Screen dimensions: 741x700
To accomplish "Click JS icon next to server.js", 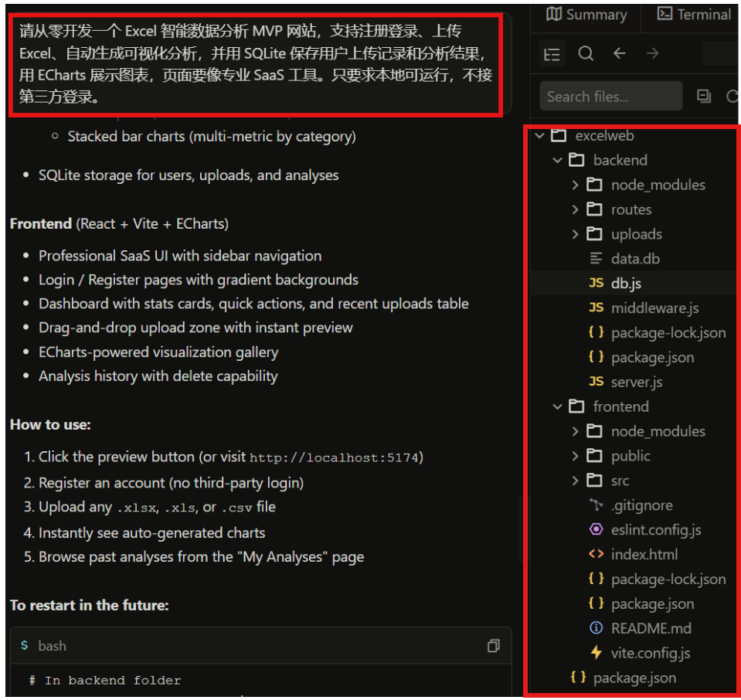I will pyautogui.click(x=596, y=382).
